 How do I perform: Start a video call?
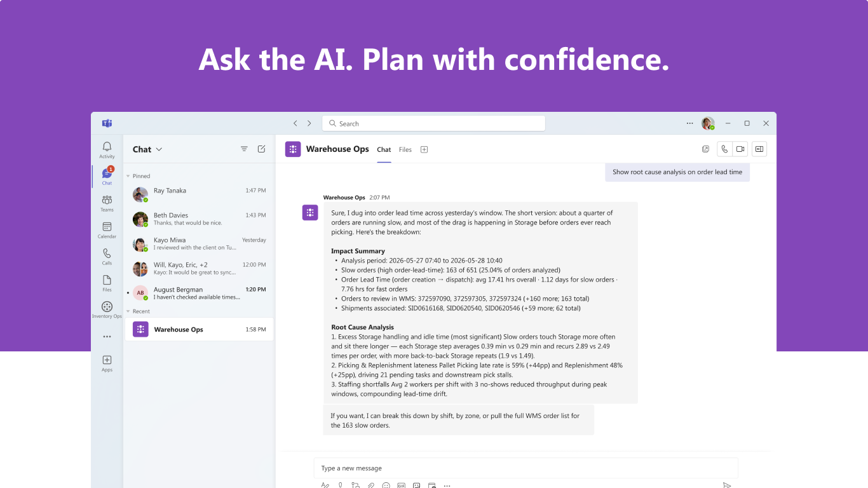click(740, 149)
